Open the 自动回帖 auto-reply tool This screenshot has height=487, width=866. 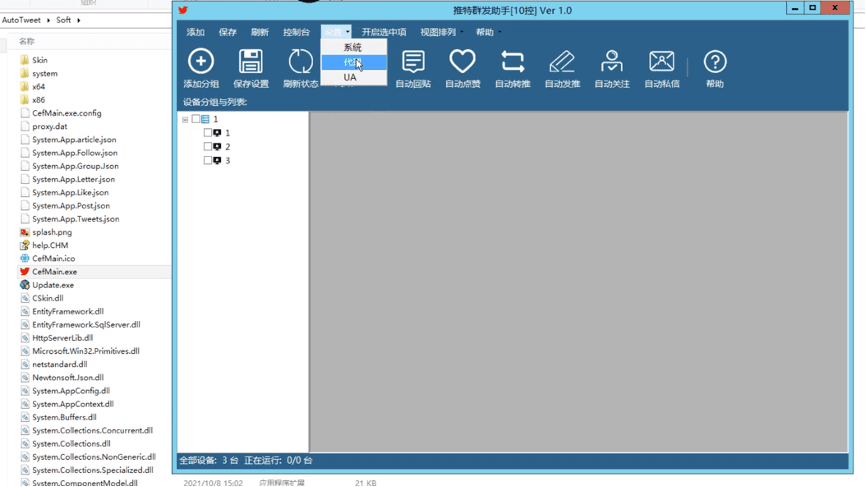point(413,68)
